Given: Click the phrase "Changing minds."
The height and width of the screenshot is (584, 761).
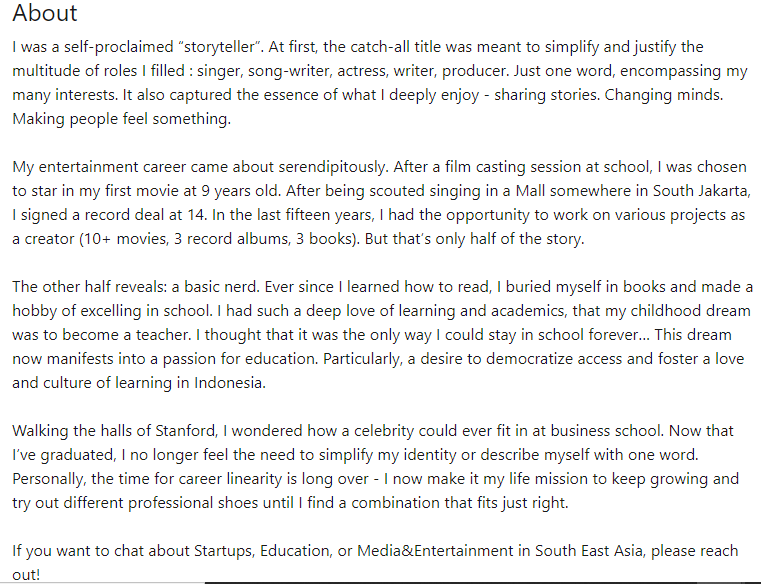Looking at the screenshot, I should click(x=663, y=95).
